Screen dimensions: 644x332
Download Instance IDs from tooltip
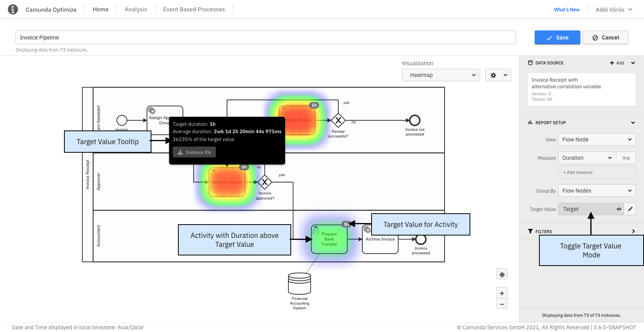(x=194, y=152)
